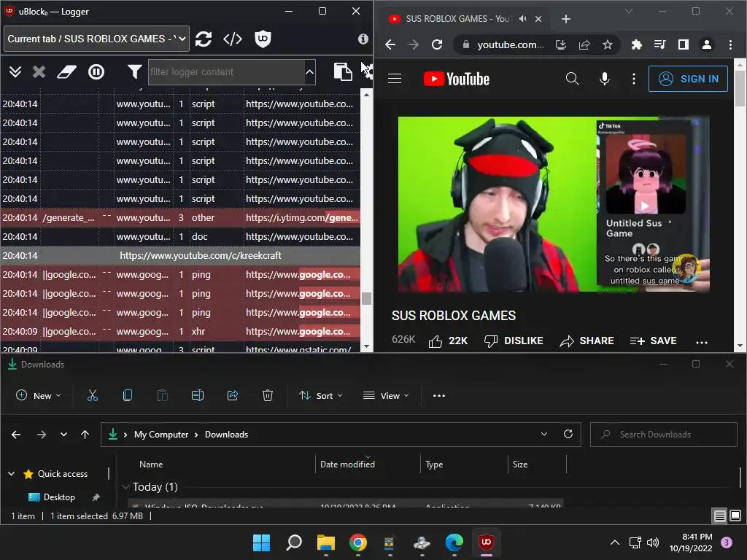747x560 pixels.
Task: Go up one folder level
Action: point(85,435)
